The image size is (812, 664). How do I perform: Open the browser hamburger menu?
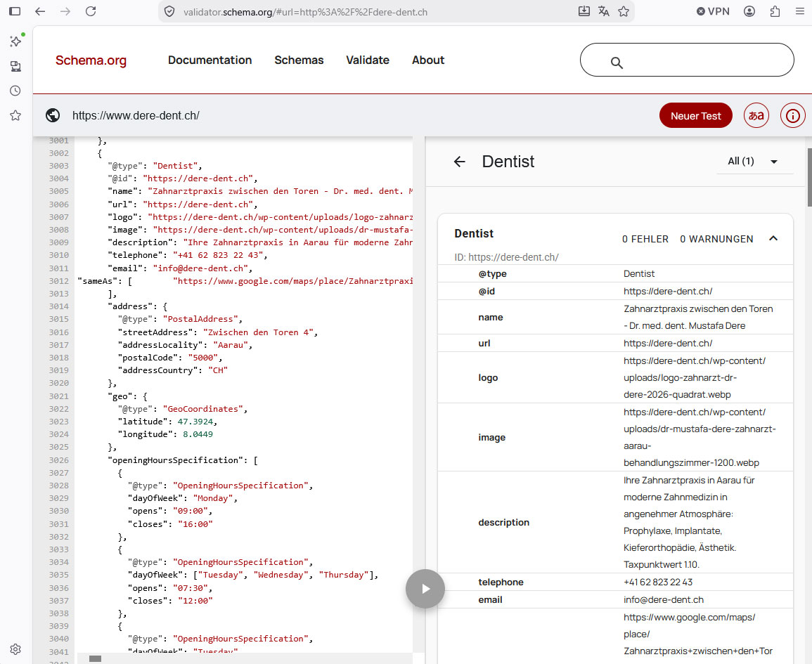800,11
